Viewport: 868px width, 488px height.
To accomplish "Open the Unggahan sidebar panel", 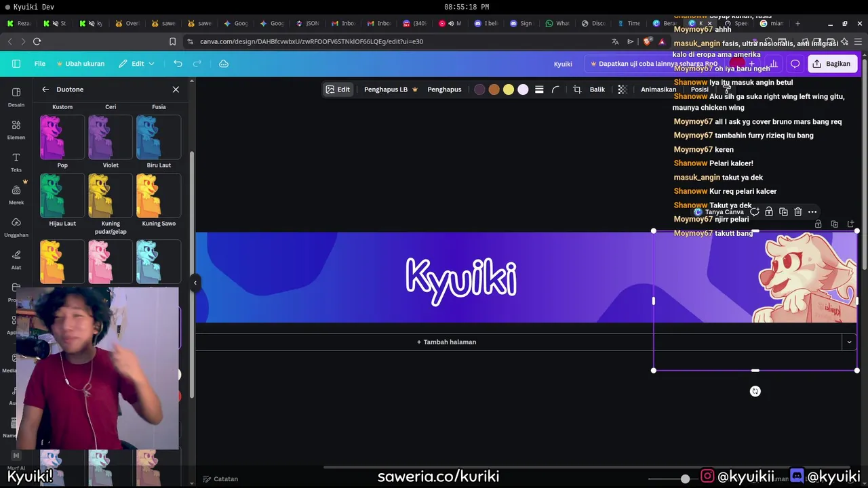I will [x=16, y=227].
